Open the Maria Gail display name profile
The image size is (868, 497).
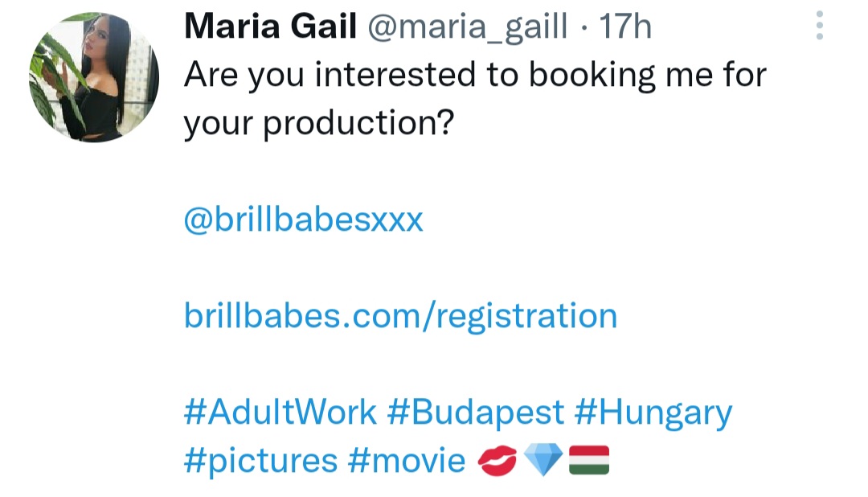tap(269, 27)
